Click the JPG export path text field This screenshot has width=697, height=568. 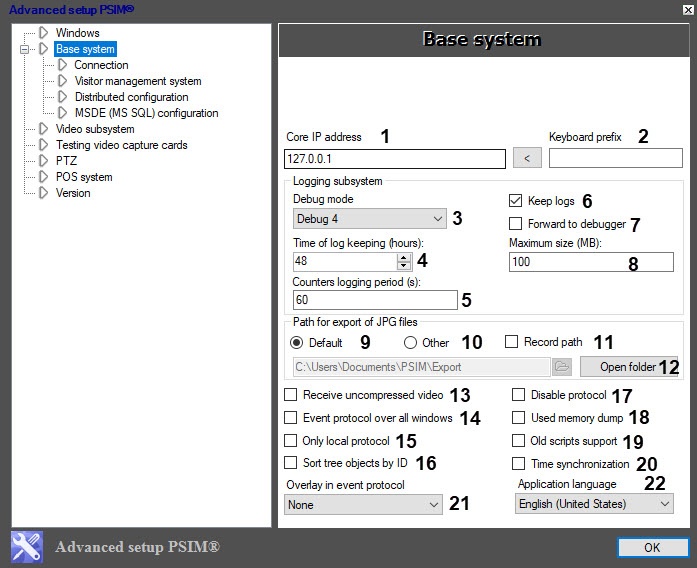point(421,367)
